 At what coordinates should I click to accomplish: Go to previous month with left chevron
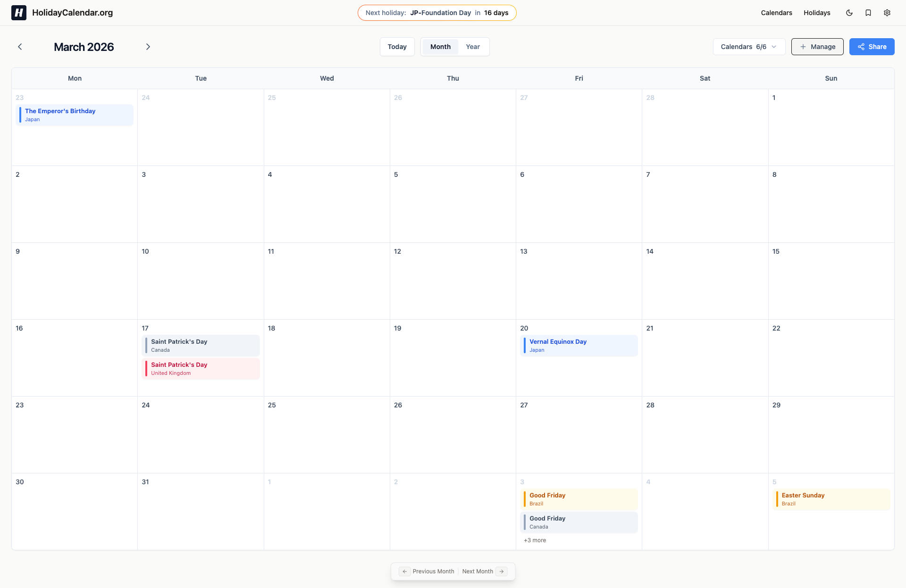20,47
